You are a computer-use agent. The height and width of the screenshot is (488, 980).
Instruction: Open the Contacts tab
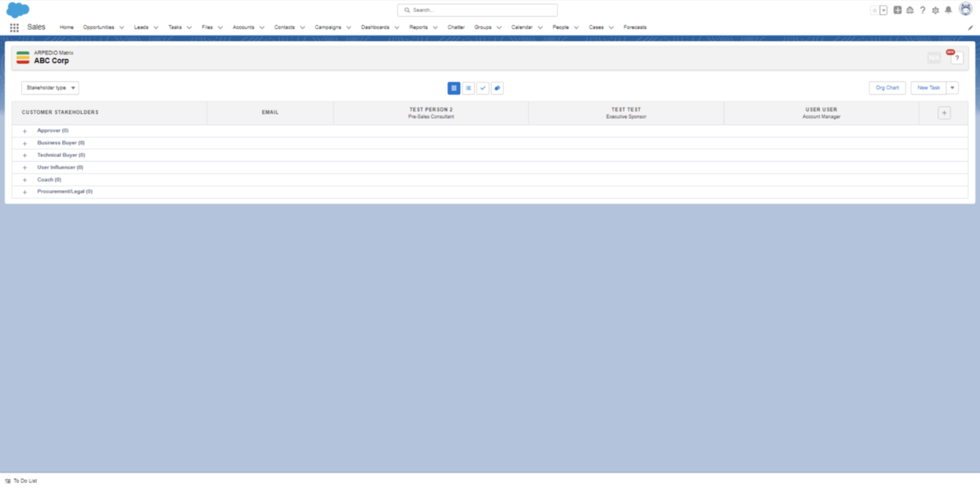[x=284, y=28]
